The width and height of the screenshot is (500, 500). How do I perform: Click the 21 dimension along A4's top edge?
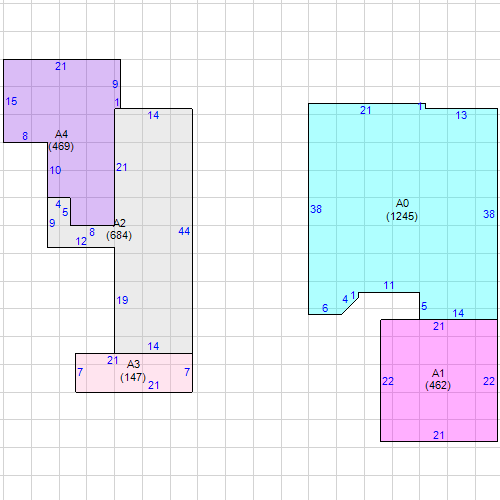coord(61,66)
